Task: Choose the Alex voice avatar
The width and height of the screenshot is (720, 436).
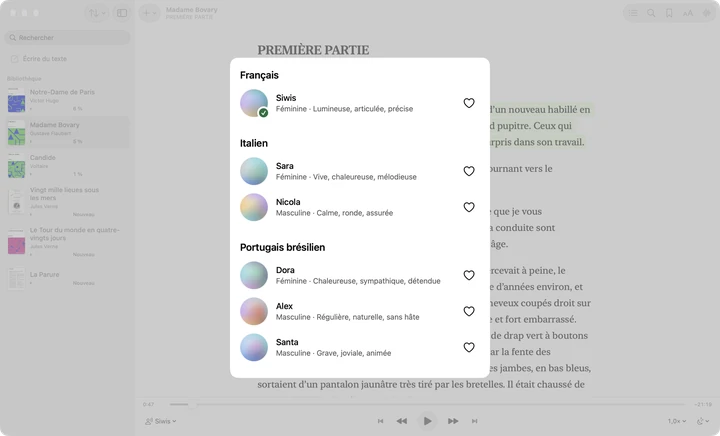Action: 254,312
